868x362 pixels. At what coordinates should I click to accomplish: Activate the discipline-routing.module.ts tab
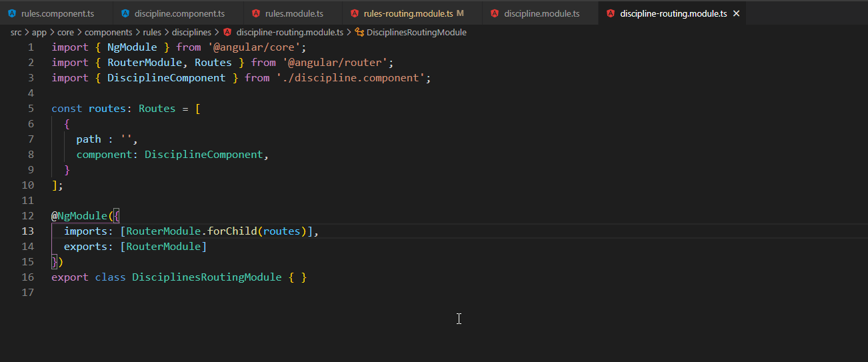[673, 13]
